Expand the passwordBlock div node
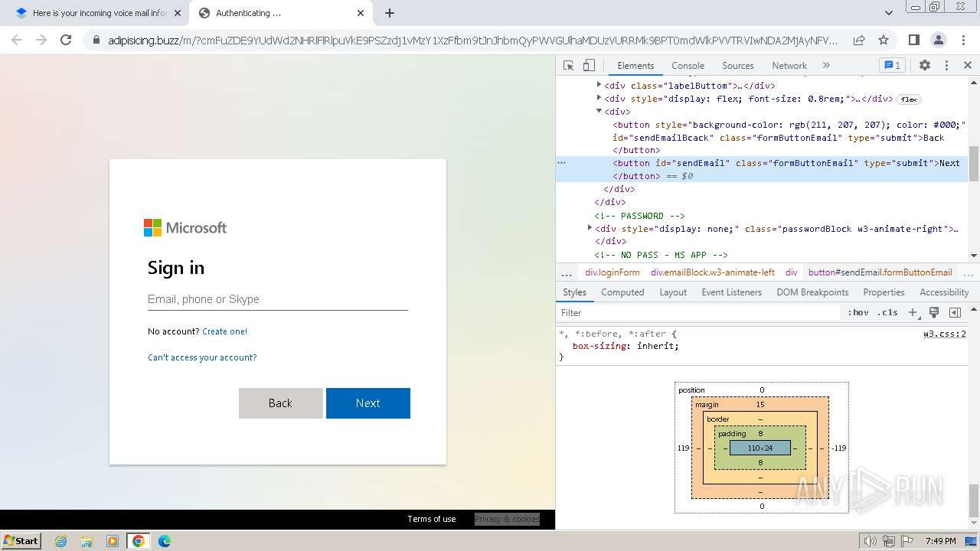Screen dimensions: 980x551 click(590, 228)
